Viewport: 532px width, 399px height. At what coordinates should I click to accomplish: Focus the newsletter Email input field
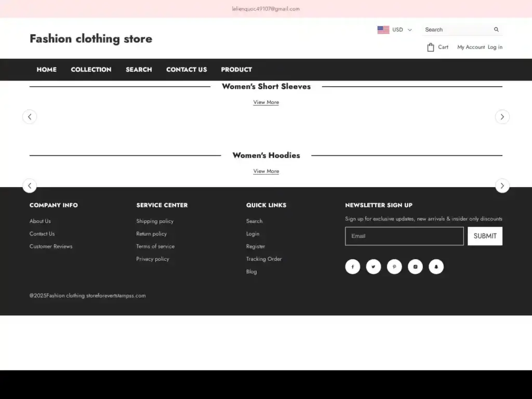tap(404, 236)
